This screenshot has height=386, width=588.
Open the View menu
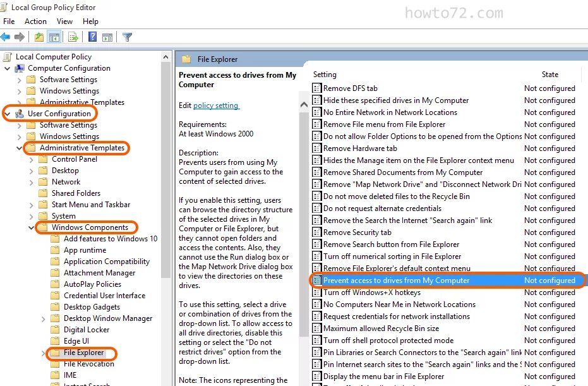coord(64,21)
